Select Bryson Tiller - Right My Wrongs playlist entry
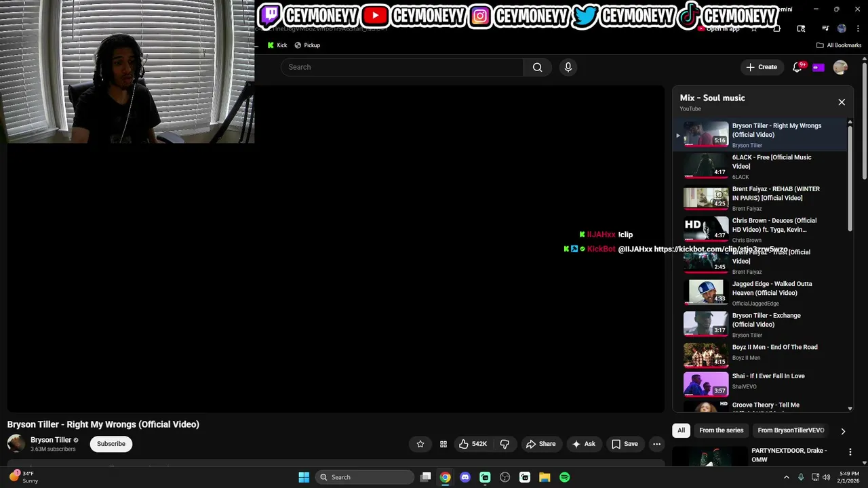 coord(759,135)
